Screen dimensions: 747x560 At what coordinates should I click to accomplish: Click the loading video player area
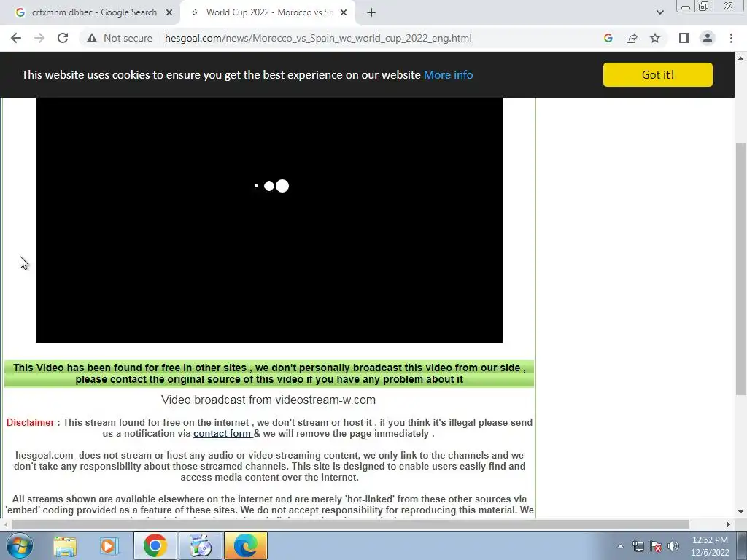[269, 220]
